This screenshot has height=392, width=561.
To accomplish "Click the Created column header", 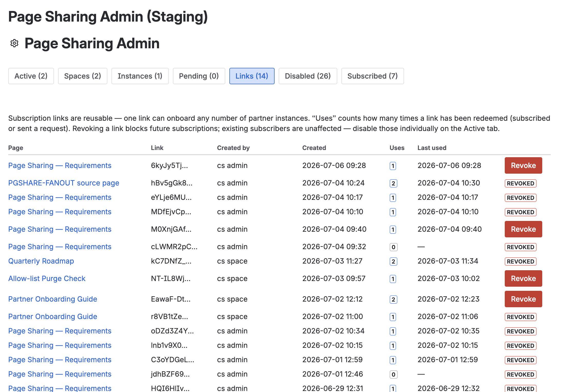I will (x=314, y=148).
